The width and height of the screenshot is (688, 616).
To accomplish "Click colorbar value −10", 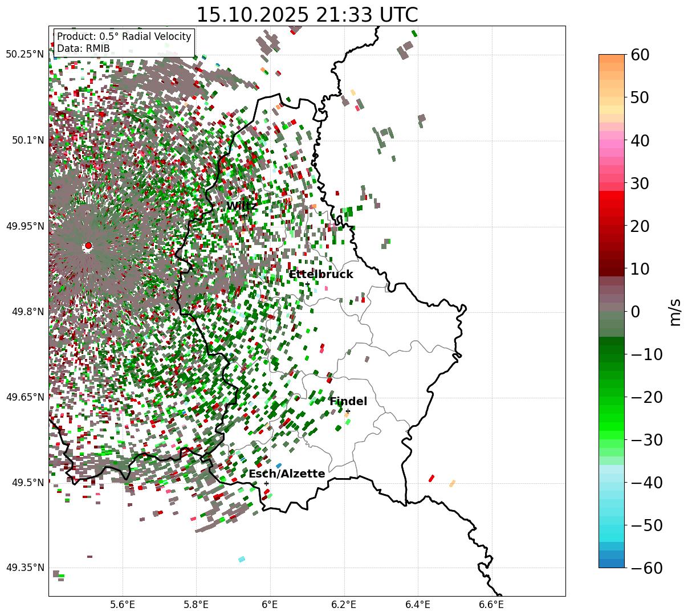I will [646, 354].
